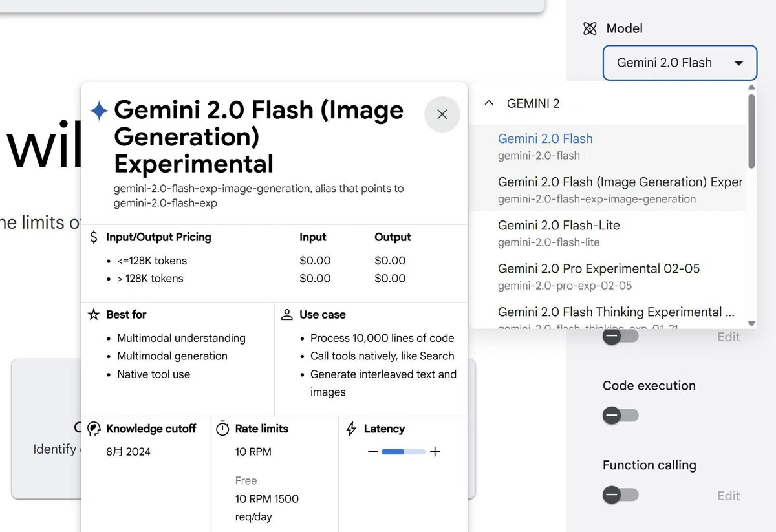The width and height of the screenshot is (776, 532).
Task: Click Generate interleaved text and images bullet
Action: tap(383, 383)
